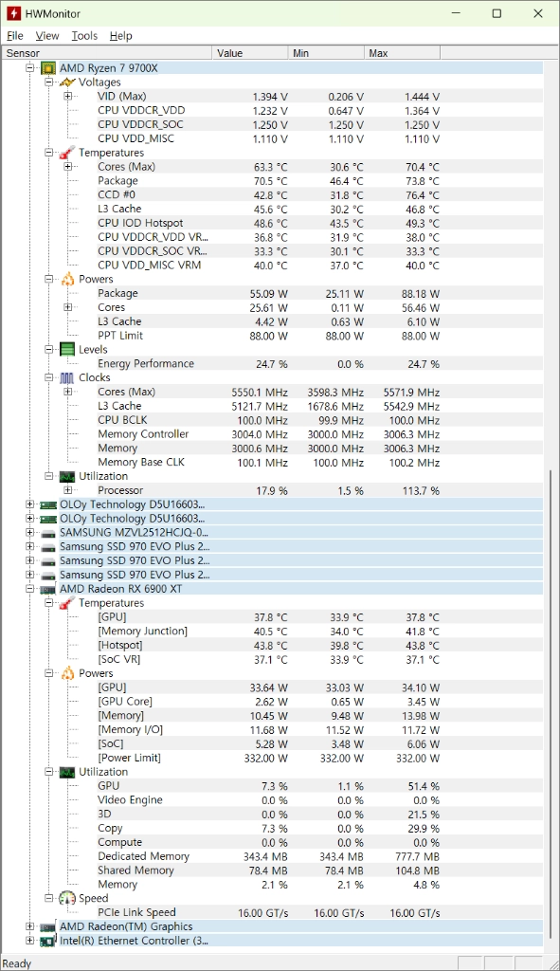Click the 113.7 % Processor max value
560x971 pixels.
[x=421, y=491]
